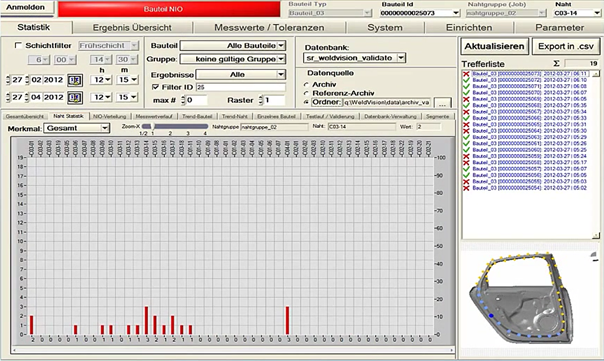
Task: Click the red X icon for entry 25073
Action: pos(466,74)
